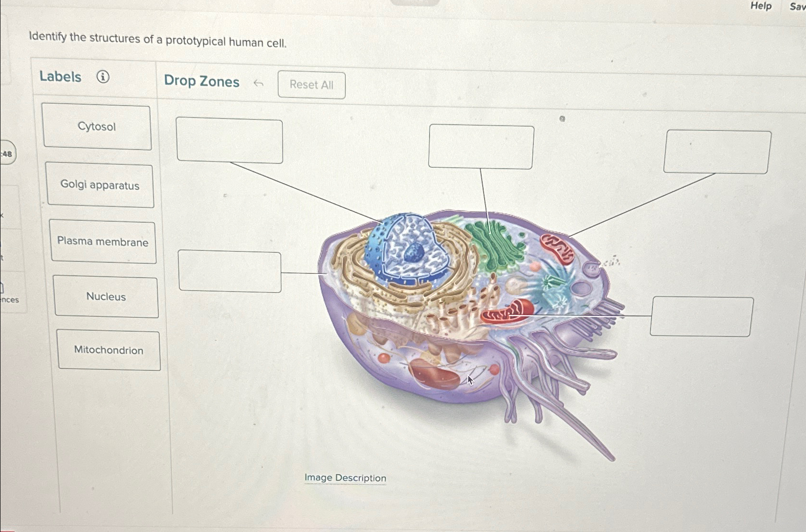This screenshot has width=806, height=532.
Task: Click the Labels info icon
Action: pos(103,76)
